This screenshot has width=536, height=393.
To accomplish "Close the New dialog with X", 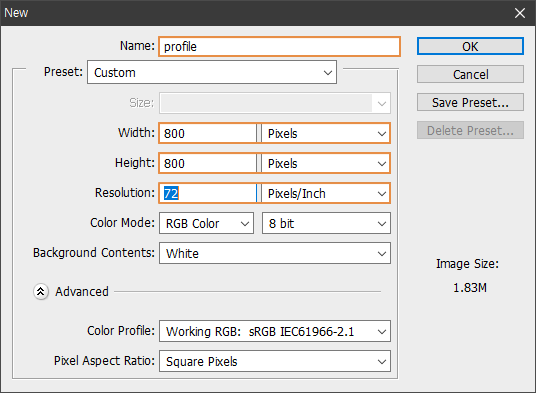I will click(520, 13).
